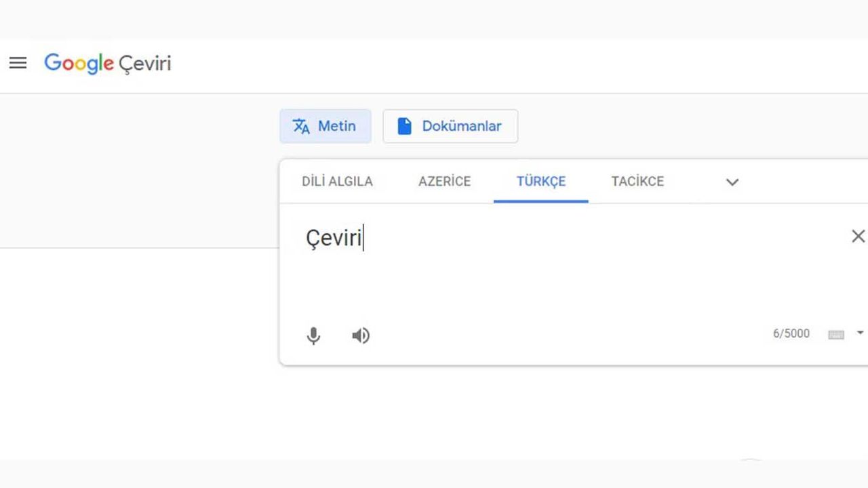The image size is (868, 488).
Task: Open input tools dropdown arrow
Action: tap(860, 333)
